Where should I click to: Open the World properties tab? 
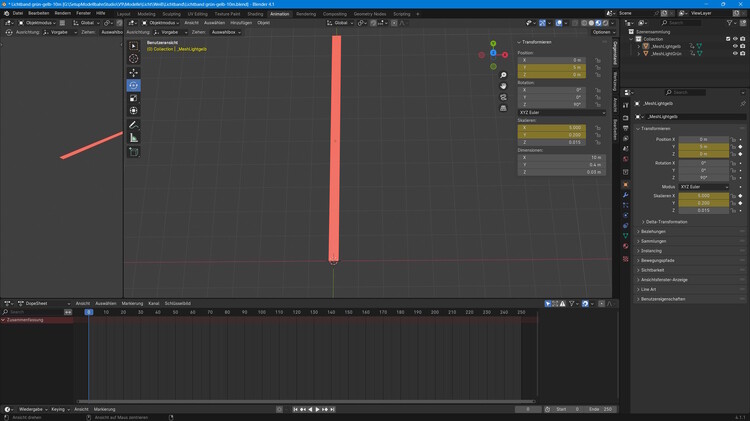[626, 159]
